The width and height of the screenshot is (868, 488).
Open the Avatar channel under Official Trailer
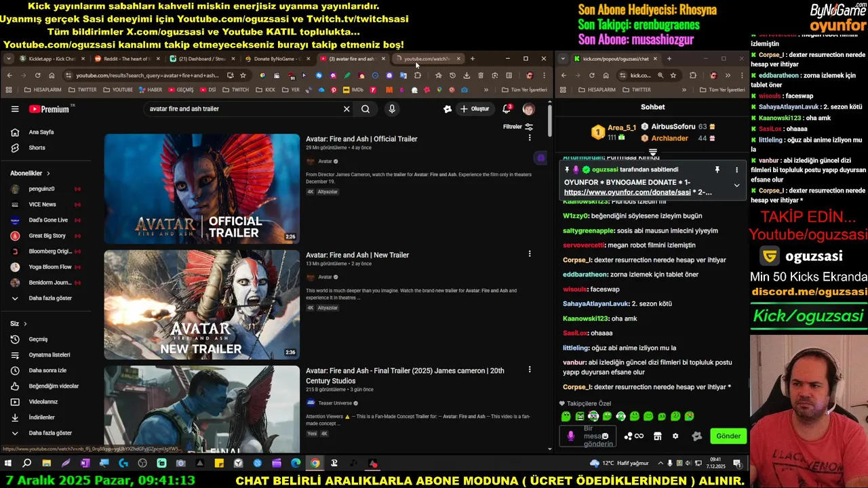pos(325,161)
